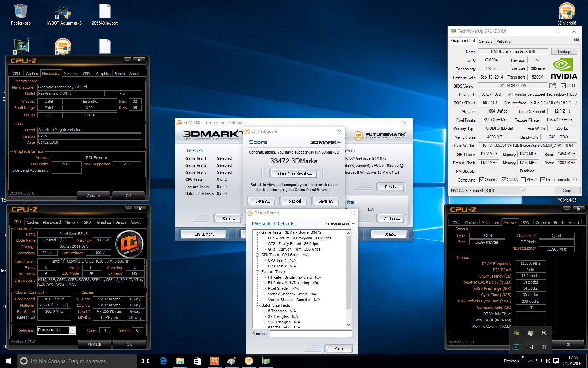This screenshot has height=368, width=588.
Task: Switch to the Sensors tab in GPU-Z
Action: [x=485, y=41]
